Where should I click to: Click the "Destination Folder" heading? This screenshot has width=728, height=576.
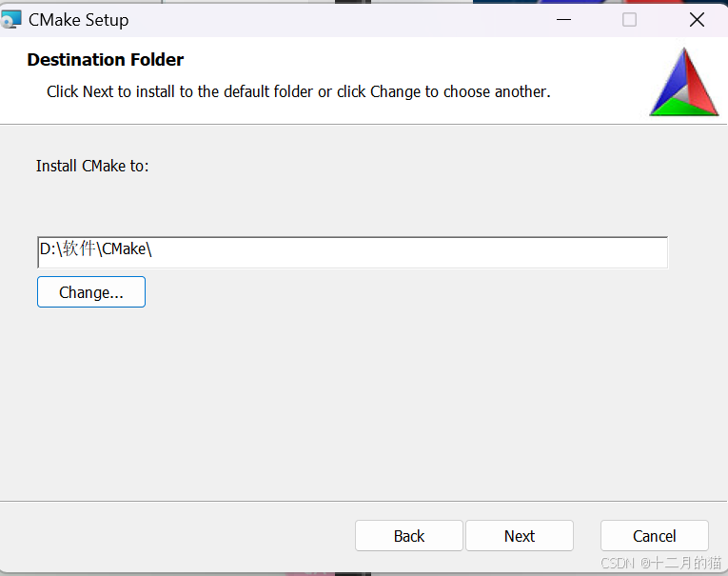click(x=106, y=59)
